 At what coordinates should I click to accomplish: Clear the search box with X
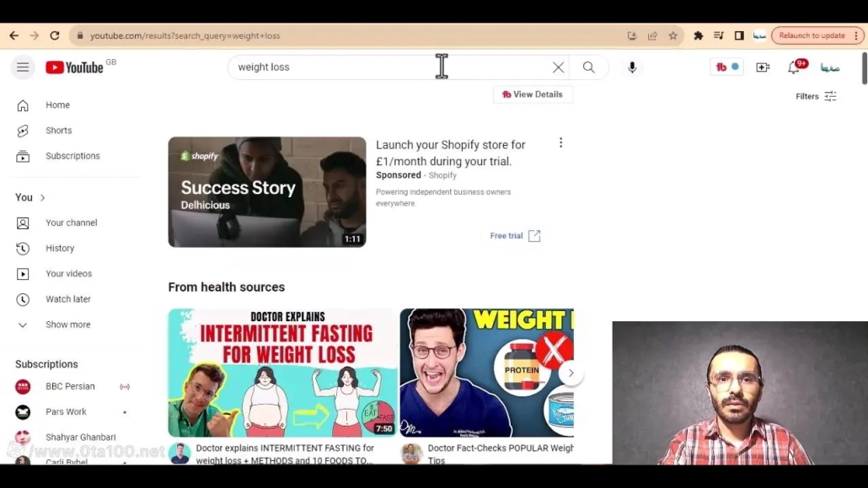tap(558, 67)
